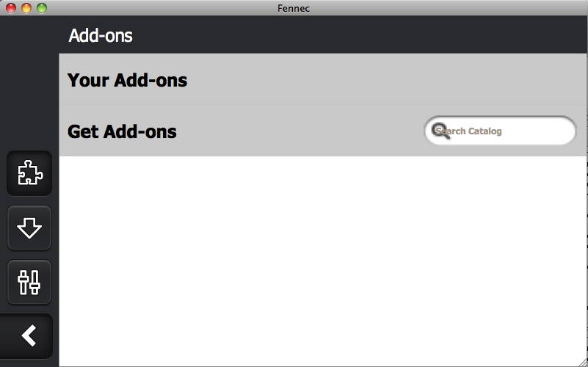Screen dimensions: 588x367
Task: Focus the Search Catalog field
Action: click(x=500, y=131)
